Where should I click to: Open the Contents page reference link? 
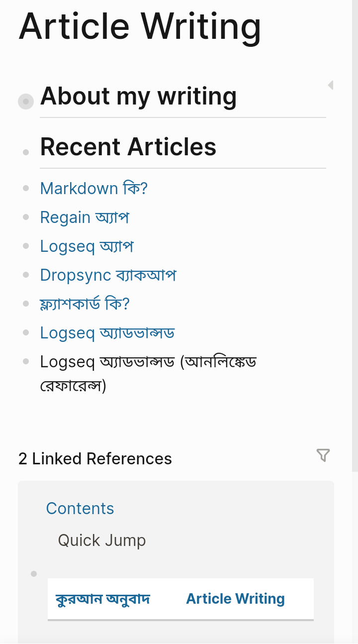point(80,509)
